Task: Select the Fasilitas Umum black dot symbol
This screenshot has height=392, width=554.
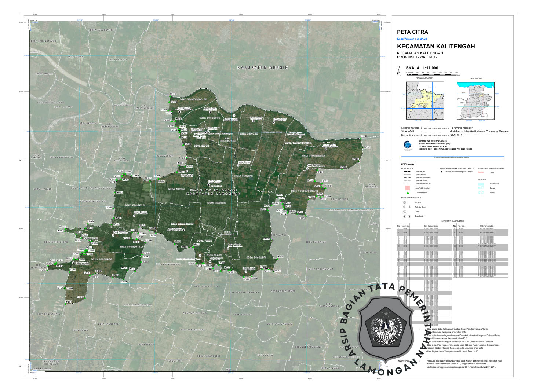Action: coord(441,172)
